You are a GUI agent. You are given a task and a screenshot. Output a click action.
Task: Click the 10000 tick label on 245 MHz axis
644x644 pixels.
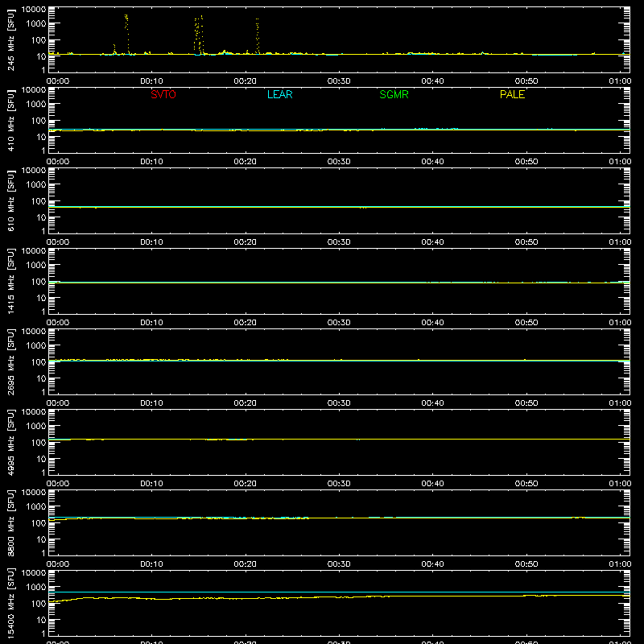point(34,10)
